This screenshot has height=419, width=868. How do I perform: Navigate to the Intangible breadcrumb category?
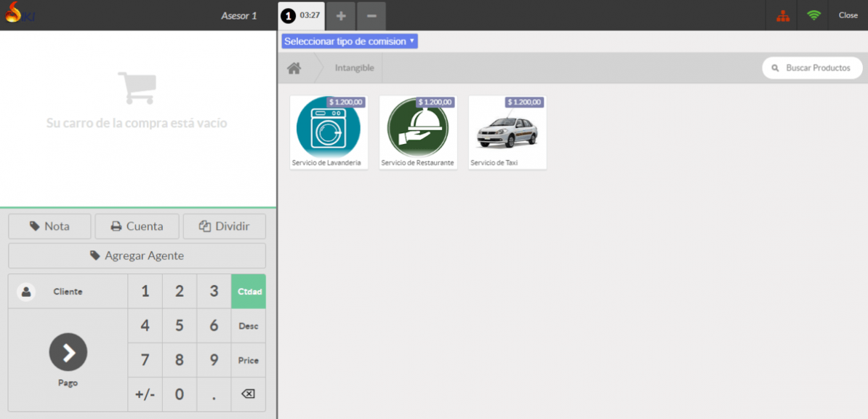[354, 68]
